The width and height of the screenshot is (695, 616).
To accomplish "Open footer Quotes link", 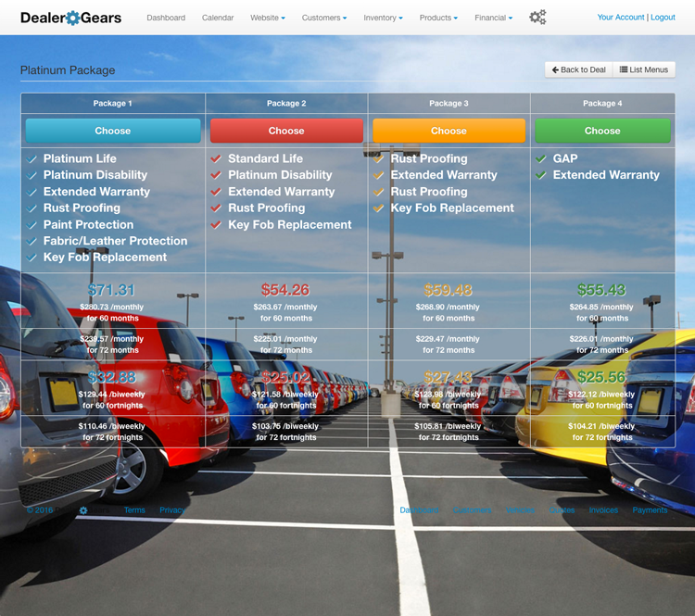I will tap(562, 510).
